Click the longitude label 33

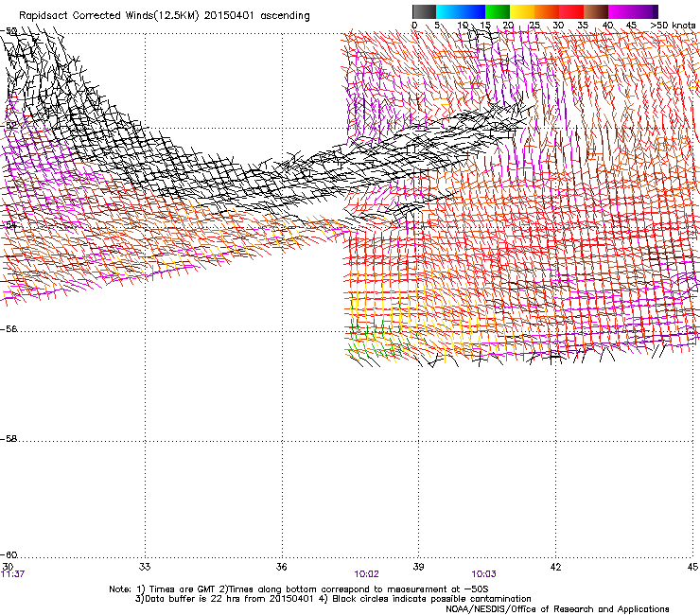click(x=145, y=567)
